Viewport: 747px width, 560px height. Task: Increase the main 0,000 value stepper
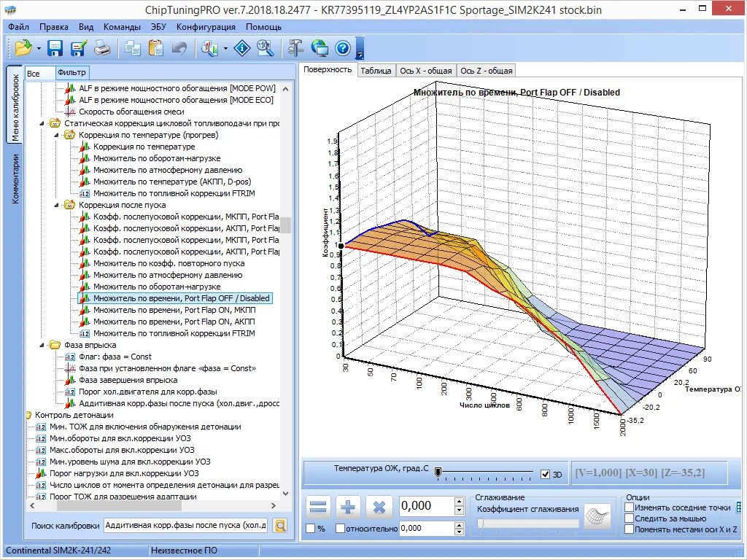(x=460, y=502)
